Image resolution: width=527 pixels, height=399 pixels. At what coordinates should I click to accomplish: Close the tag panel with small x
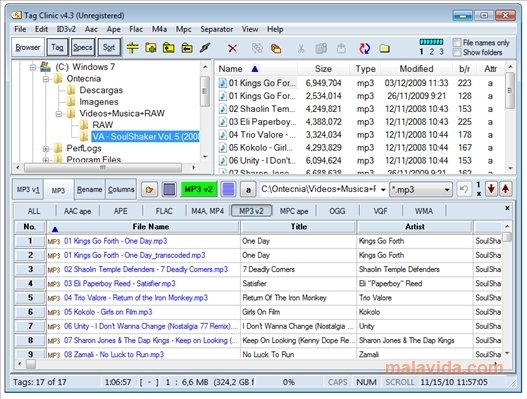click(507, 208)
